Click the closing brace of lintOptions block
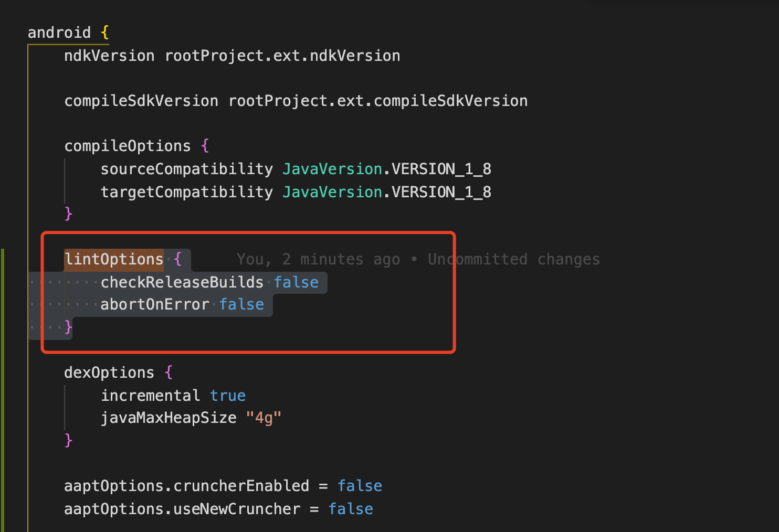 coord(68,327)
